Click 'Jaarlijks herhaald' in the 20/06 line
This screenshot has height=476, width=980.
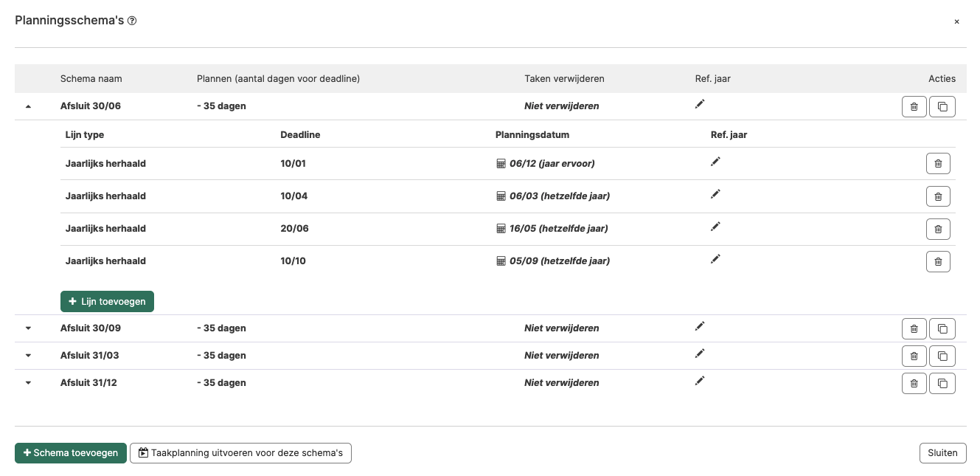[105, 229]
